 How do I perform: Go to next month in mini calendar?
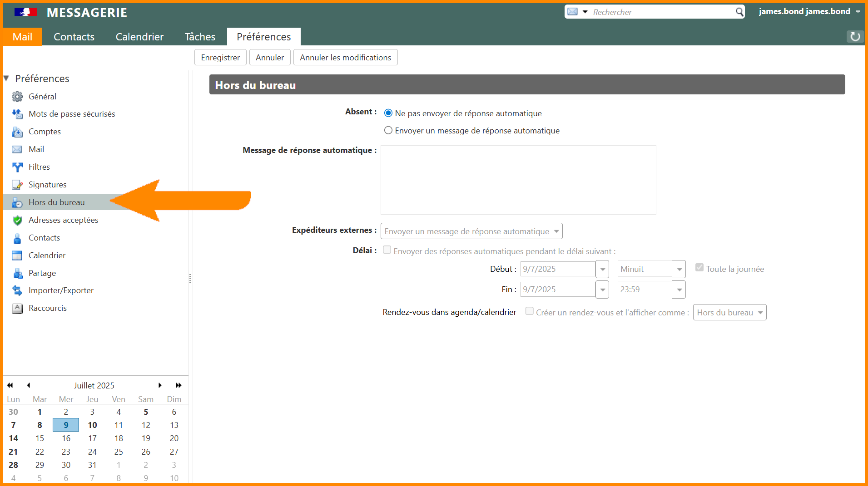(x=160, y=385)
